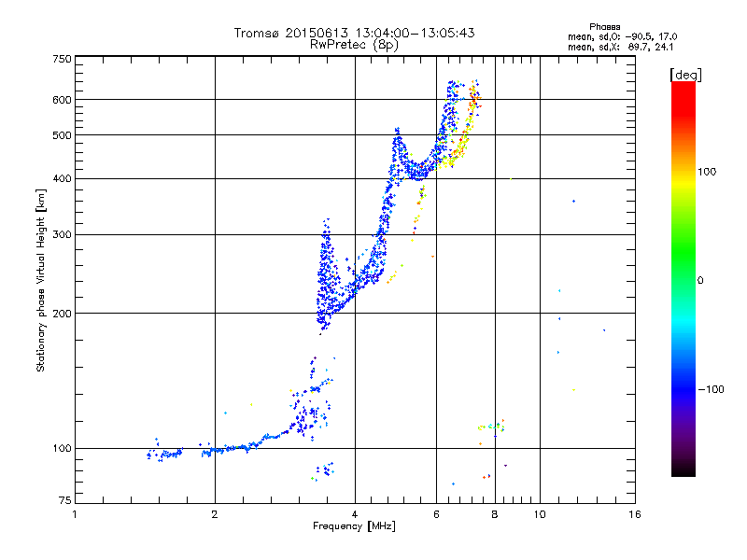The width and height of the screenshot is (747, 560).
Task: Pick the black bottom of the colorbar
Action: (684, 469)
